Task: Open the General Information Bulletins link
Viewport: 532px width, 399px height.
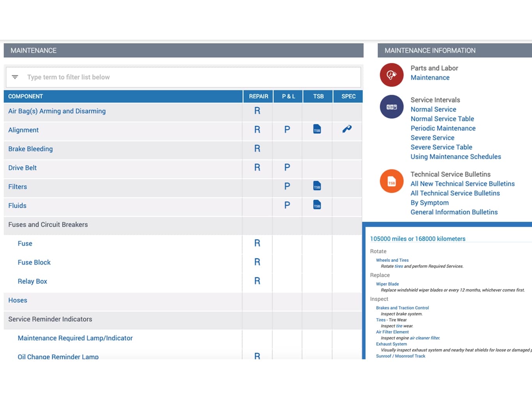Action: 454,212
